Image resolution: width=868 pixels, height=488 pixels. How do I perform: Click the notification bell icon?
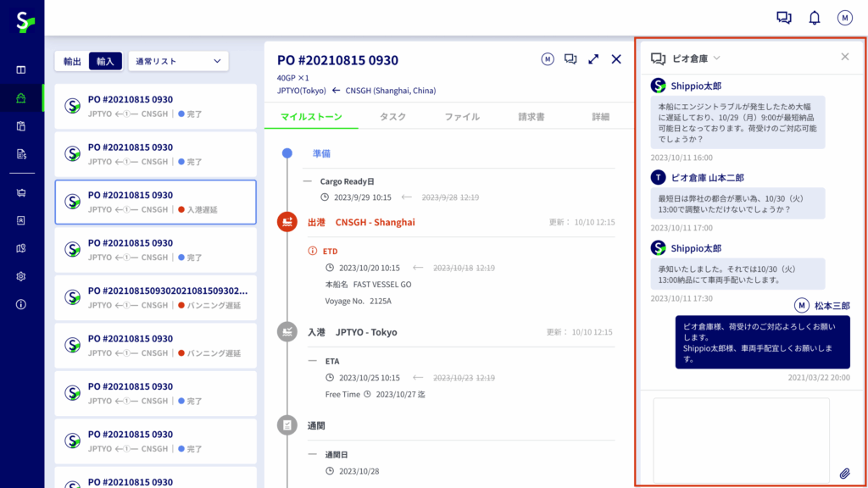click(x=814, y=18)
